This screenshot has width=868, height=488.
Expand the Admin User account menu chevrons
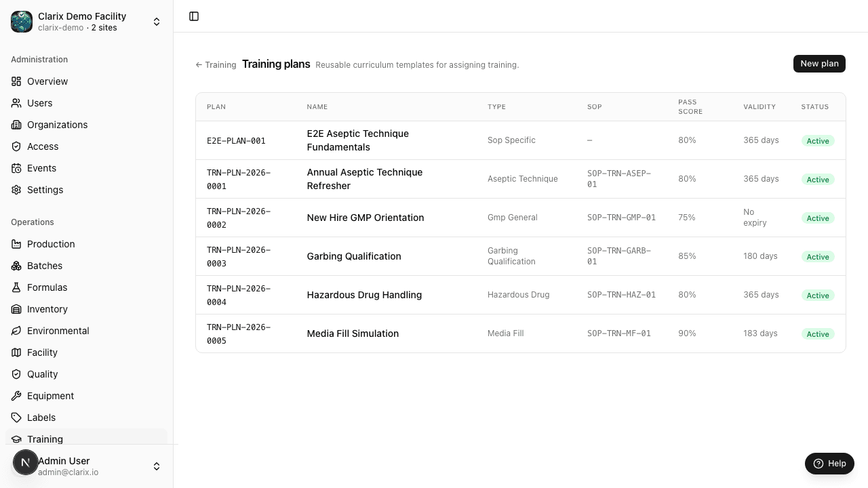point(157,466)
